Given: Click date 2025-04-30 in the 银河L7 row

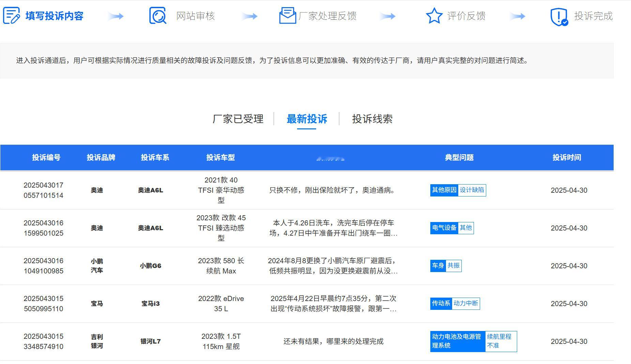Looking at the screenshot, I should pyautogui.click(x=569, y=342).
